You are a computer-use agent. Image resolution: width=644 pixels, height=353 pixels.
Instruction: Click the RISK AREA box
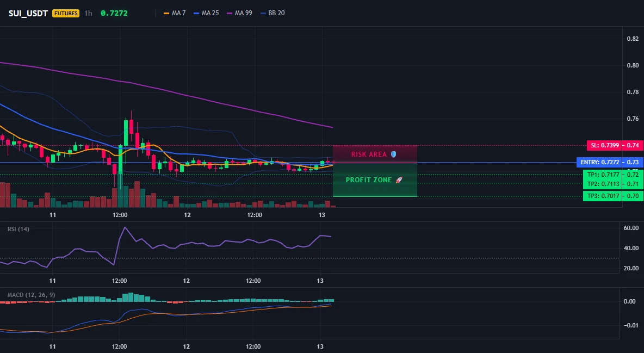(375, 154)
